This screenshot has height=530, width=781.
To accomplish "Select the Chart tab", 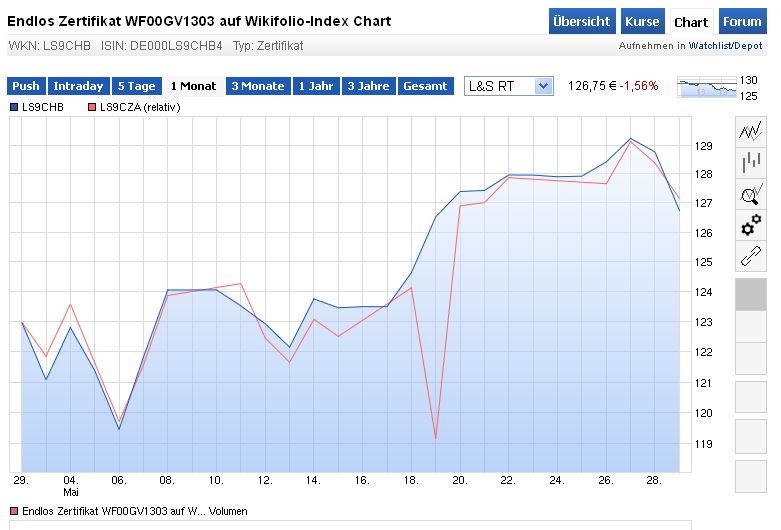I will [691, 22].
